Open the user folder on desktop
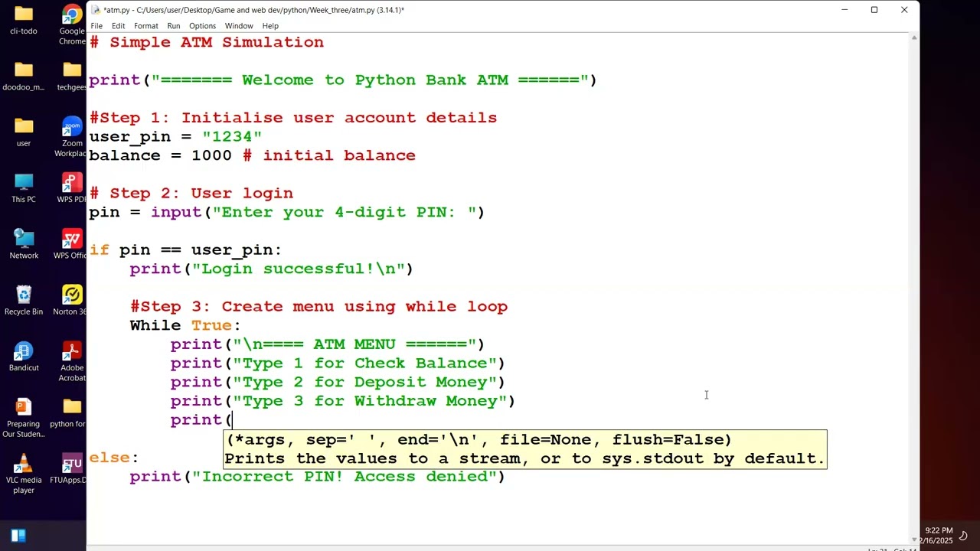This screenshot has height=551, width=980. (x=24, y=132)
